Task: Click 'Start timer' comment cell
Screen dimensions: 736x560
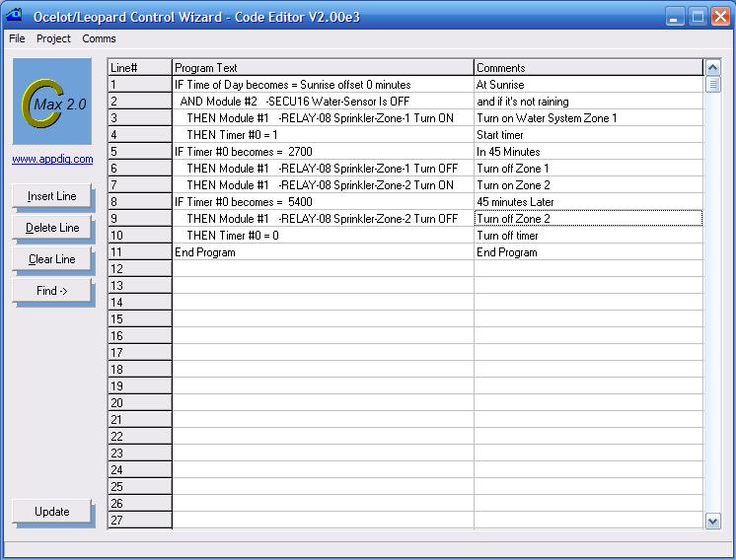Action: coord(589,135)
